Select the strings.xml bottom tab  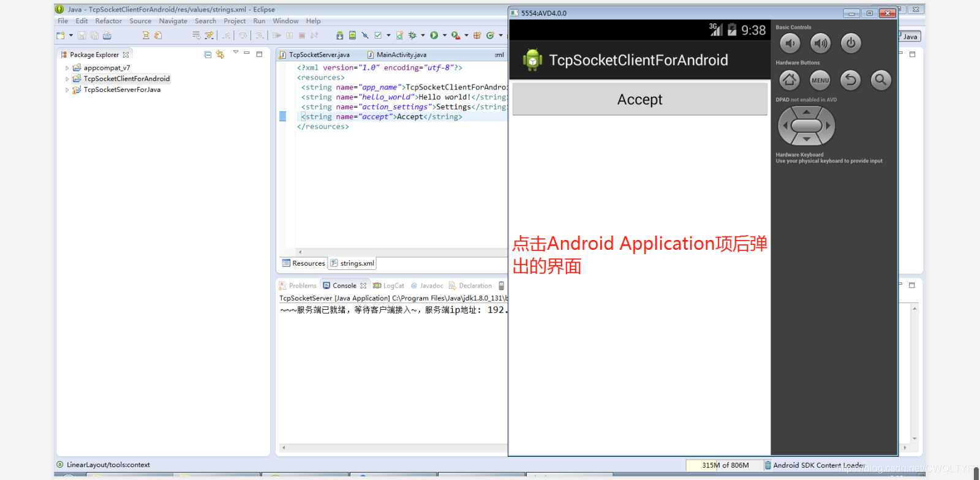pos(352,263)
